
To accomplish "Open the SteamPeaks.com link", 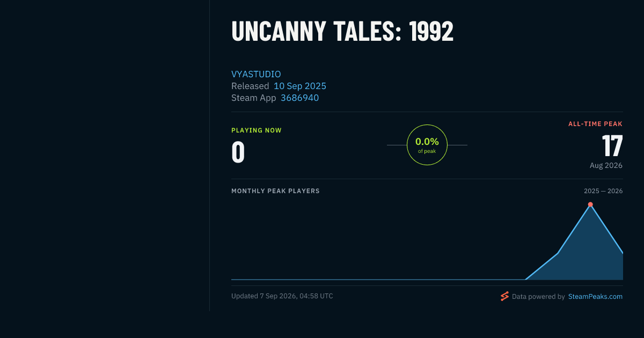I will click(x=595, y=296).
